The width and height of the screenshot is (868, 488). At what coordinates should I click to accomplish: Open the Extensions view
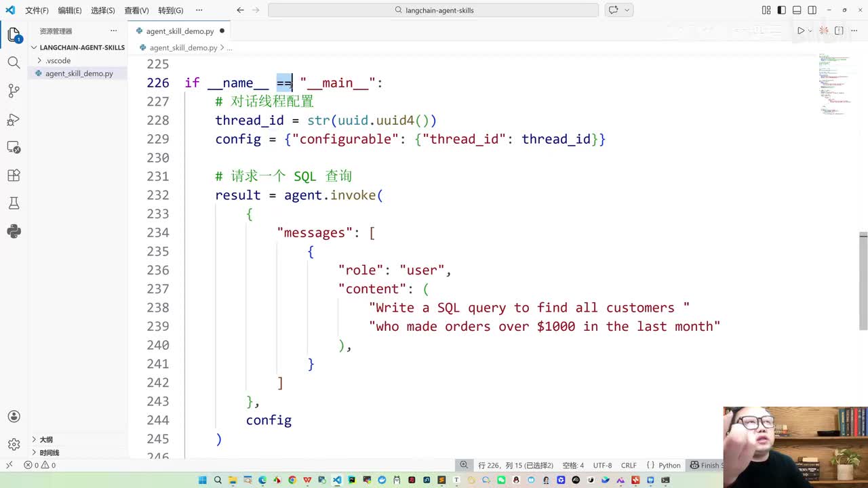(14, 175)
